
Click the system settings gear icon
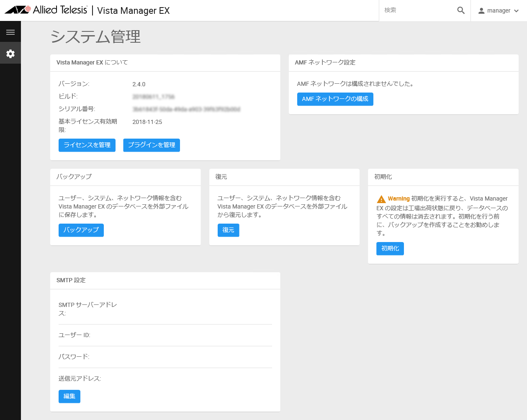(10, 54)
